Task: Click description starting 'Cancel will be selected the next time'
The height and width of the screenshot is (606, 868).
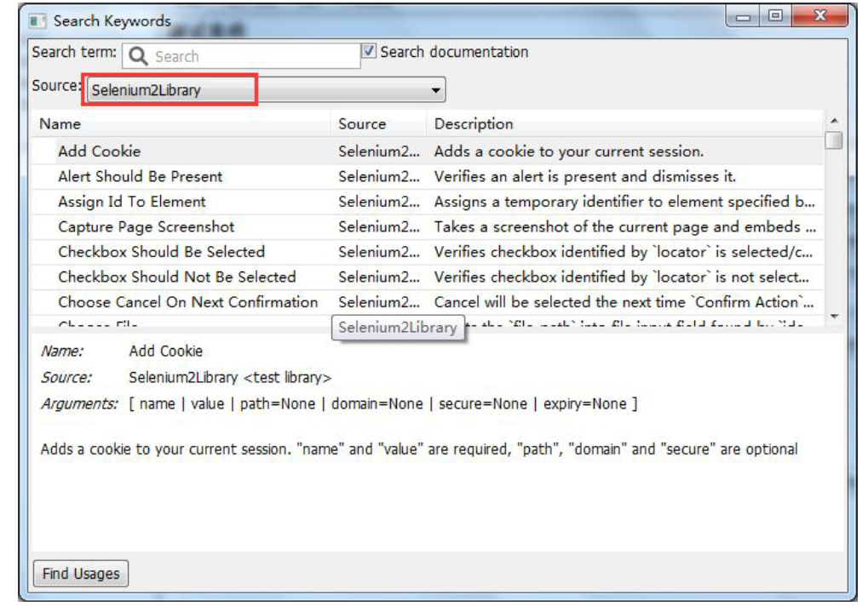Action: [x=624, y=302]
